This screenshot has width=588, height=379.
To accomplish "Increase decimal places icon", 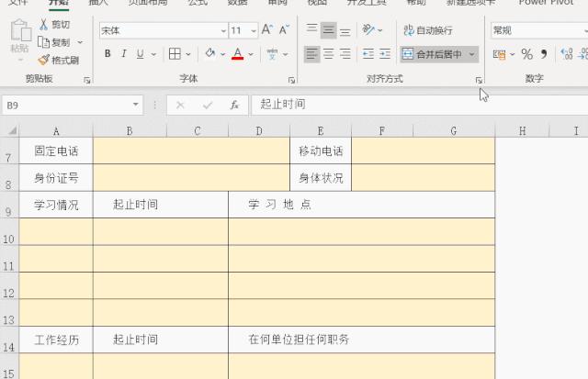I will [x=566, y=55].
